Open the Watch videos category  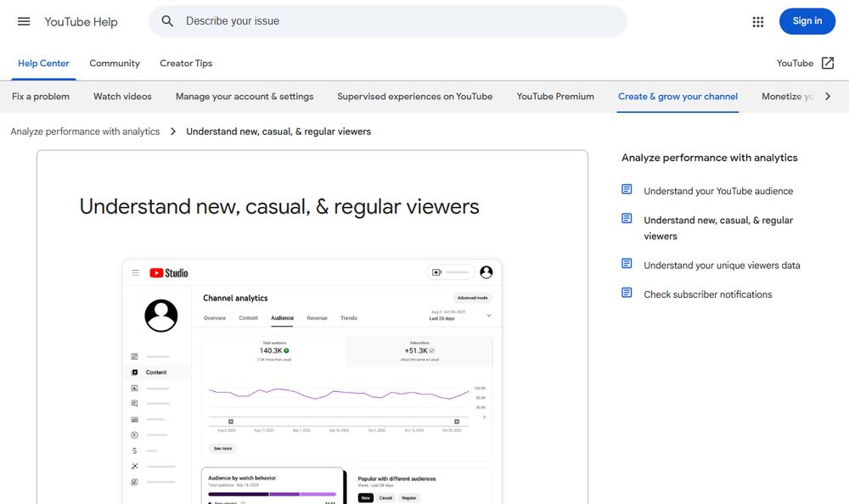pyautogui.click(x=122, y=97)
